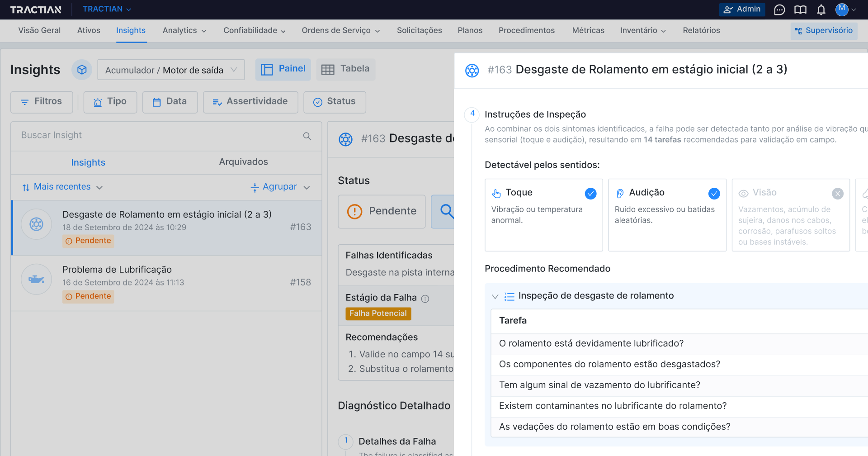Open the documentation book icon
Viewport: 868px width, 456px height.
click(x=800, y=9)
